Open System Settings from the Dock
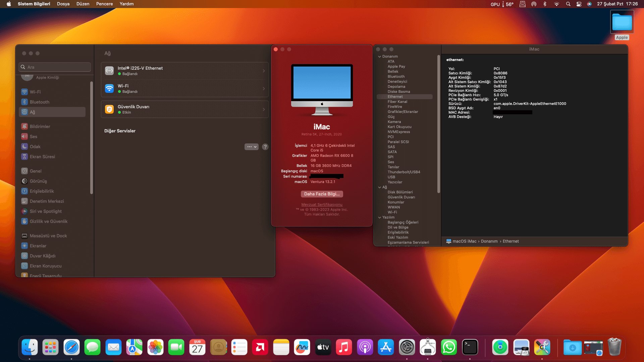 pos(407,347)
